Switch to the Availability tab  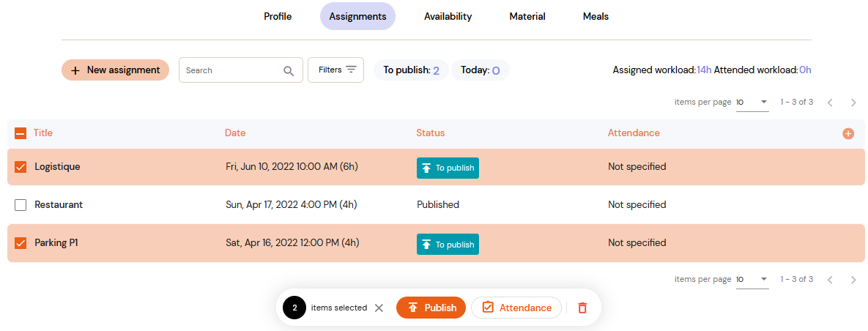(448, 16)
